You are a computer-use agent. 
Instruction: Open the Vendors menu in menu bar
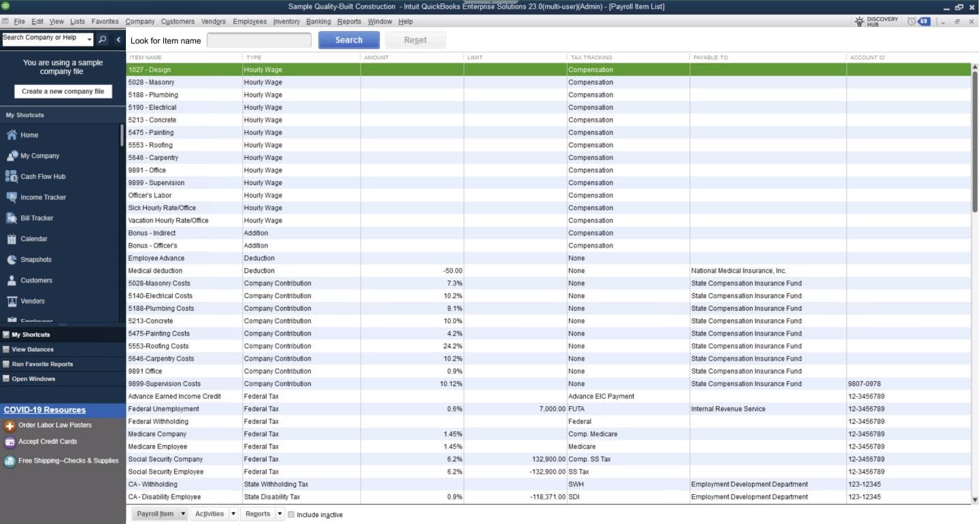tap(214, 22)
